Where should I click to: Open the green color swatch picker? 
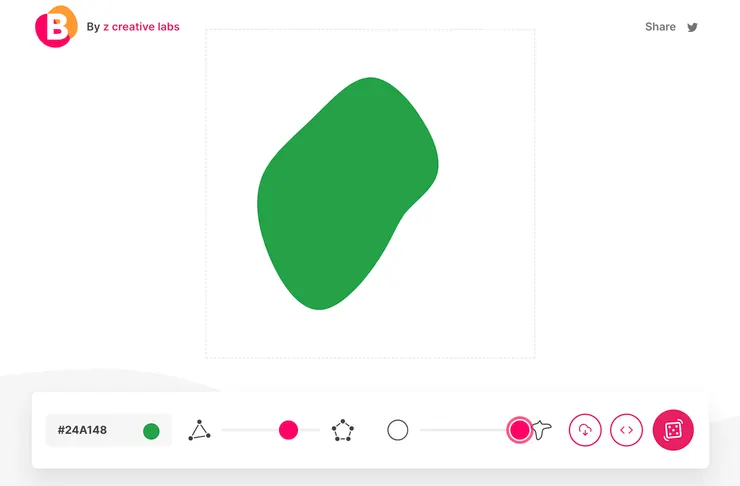tap(151, 431)
